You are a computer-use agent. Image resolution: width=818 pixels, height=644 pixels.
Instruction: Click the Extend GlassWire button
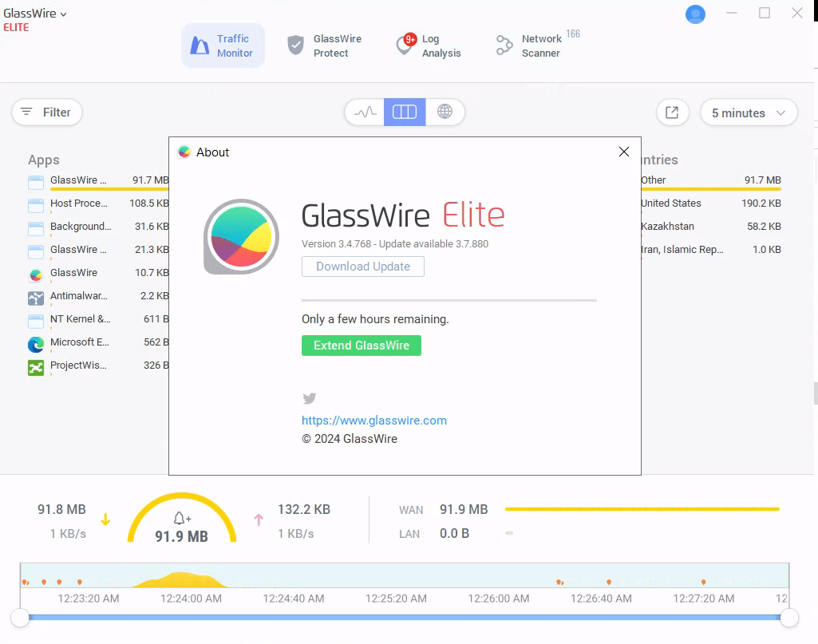pyautogui.click(x=361, y=346)
